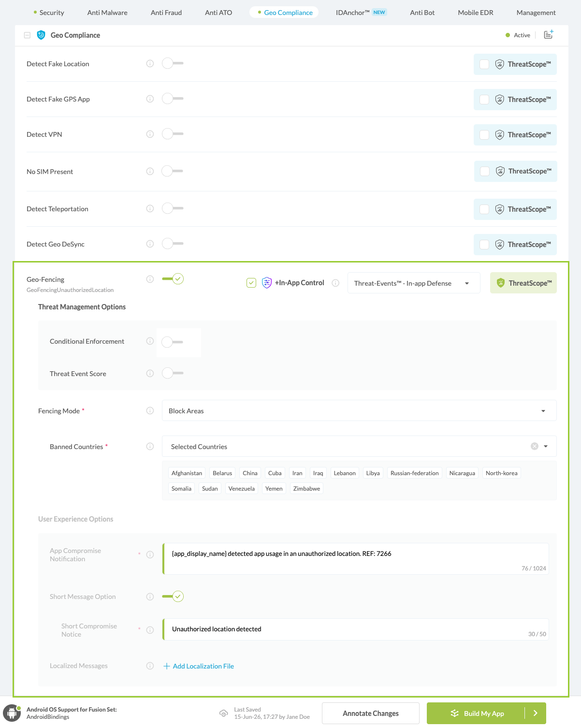Click the Geo-Fencing ThreatScope shield icon
This screenshot has width=581, height=728.
(x=501, y=283)
